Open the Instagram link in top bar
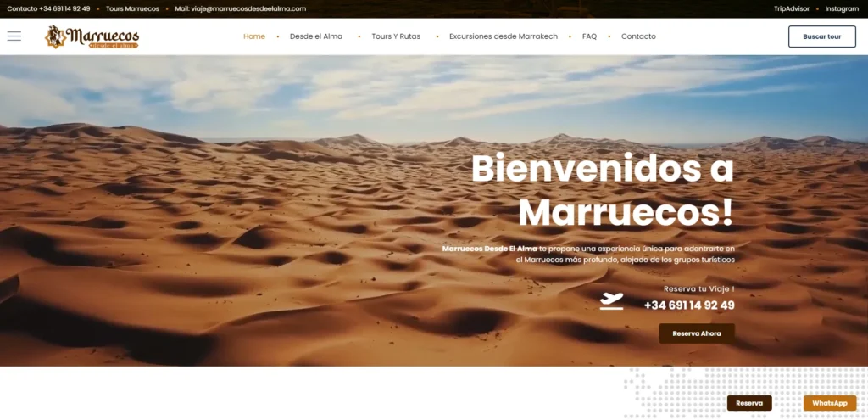Image resolution: width=868 pixels, height=420 pixels. pos(842,8)
